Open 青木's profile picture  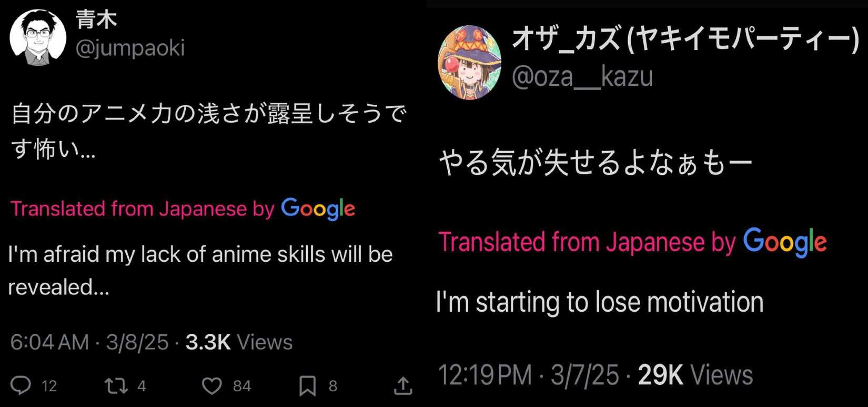(x=38, y=37)
